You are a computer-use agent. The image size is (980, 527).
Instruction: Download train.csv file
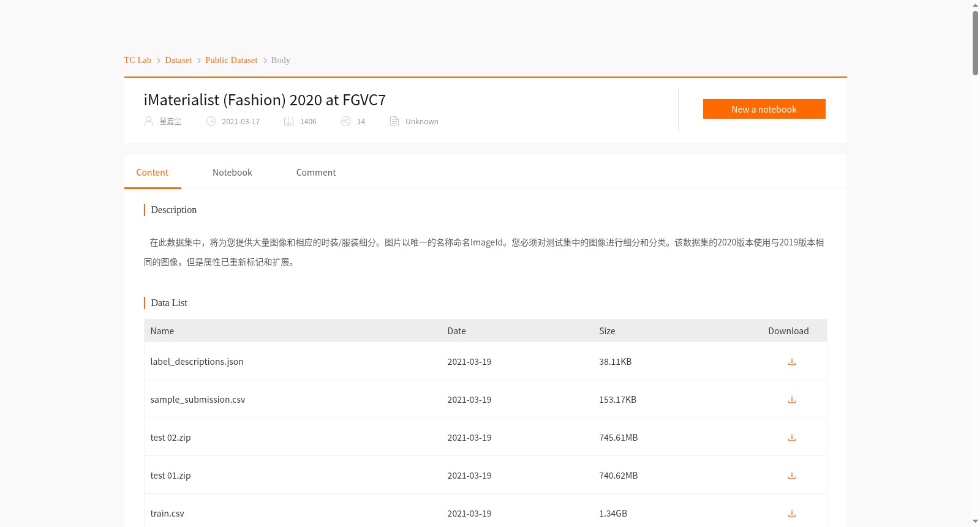pyautogui.click(x=791, y=514)
